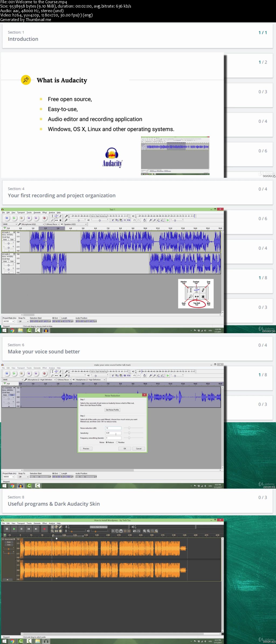Open Transport menu in dark Audacity window

click(21, 523)
